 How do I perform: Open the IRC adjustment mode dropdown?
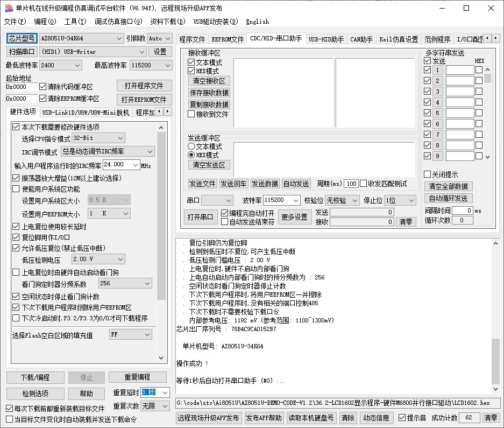(x=108, y=151)
